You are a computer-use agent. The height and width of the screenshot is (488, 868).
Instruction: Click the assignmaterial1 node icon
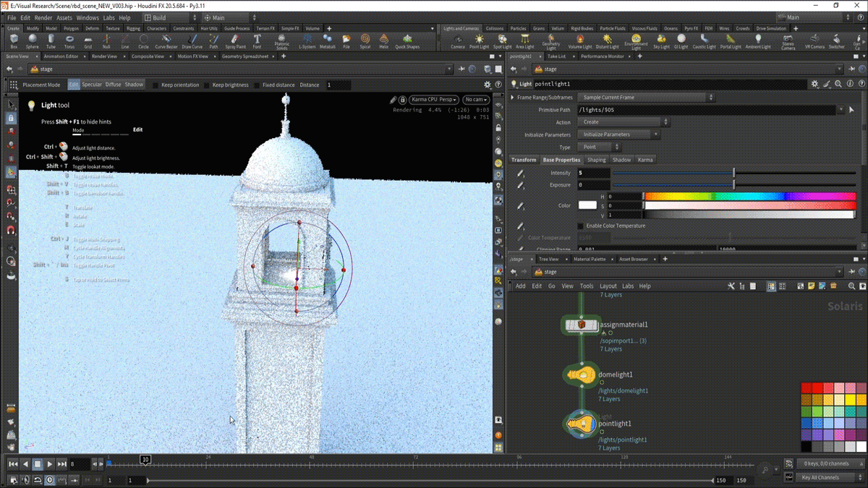pyautogui.click(x=581, y=325)
